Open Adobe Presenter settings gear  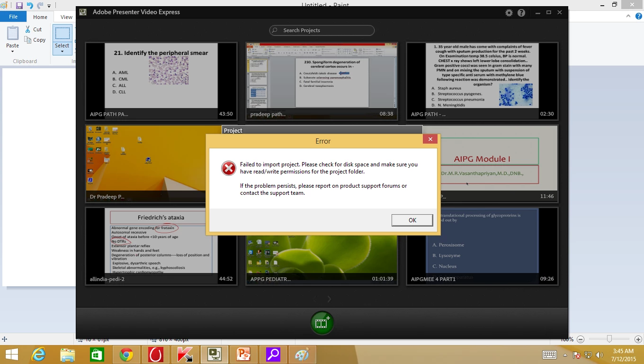click(509, 13)
